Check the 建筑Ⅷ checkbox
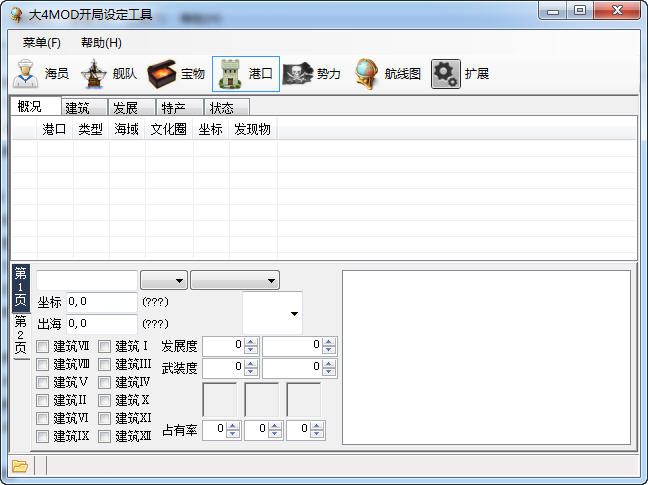This screenshot has width=648, height=485. click(x=43, y=364)
